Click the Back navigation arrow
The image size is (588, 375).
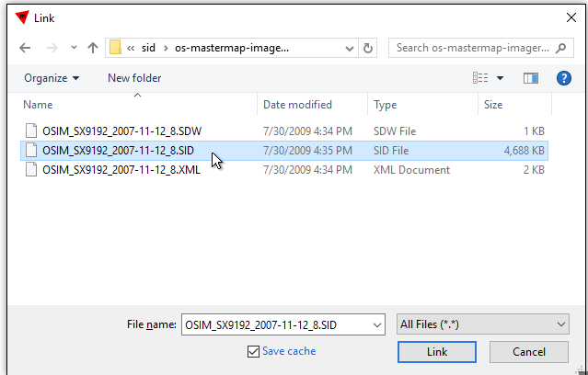coord(25,48)
